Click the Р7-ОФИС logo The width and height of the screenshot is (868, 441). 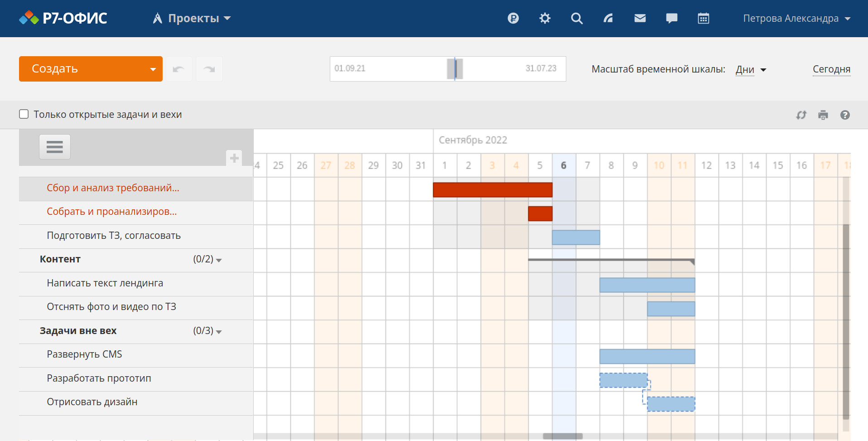[x=63, y=18]
